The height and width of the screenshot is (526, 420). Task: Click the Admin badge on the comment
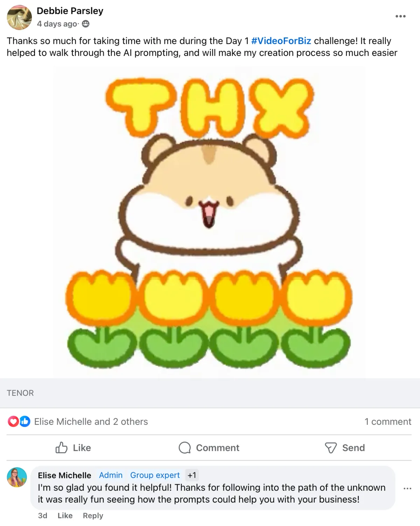pyautogui.click(x=111, y=475)
